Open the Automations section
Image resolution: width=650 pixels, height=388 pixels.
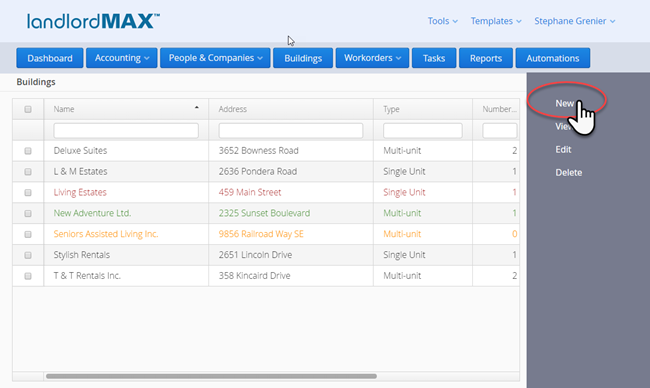tap(553, 58)
